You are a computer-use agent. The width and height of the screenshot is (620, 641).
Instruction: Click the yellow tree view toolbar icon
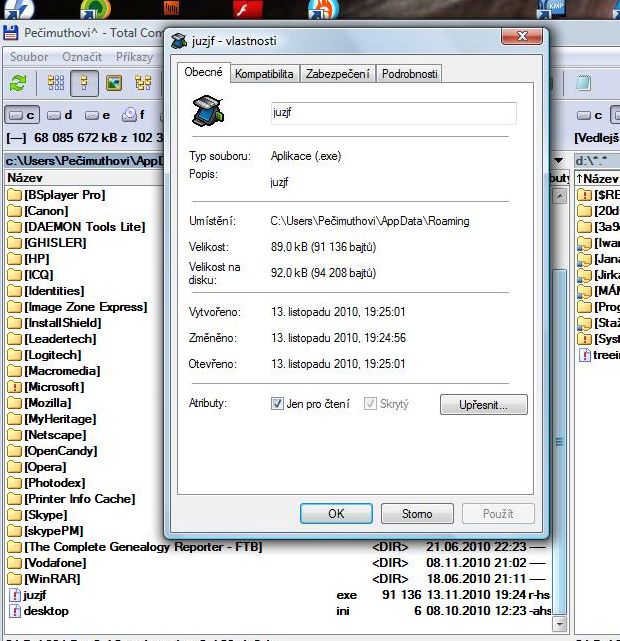[85, 83]
